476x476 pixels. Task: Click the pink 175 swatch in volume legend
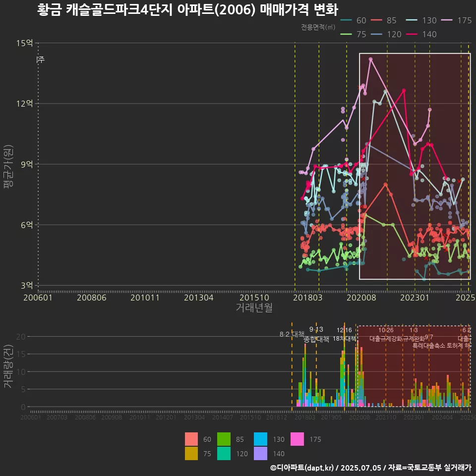297,439
